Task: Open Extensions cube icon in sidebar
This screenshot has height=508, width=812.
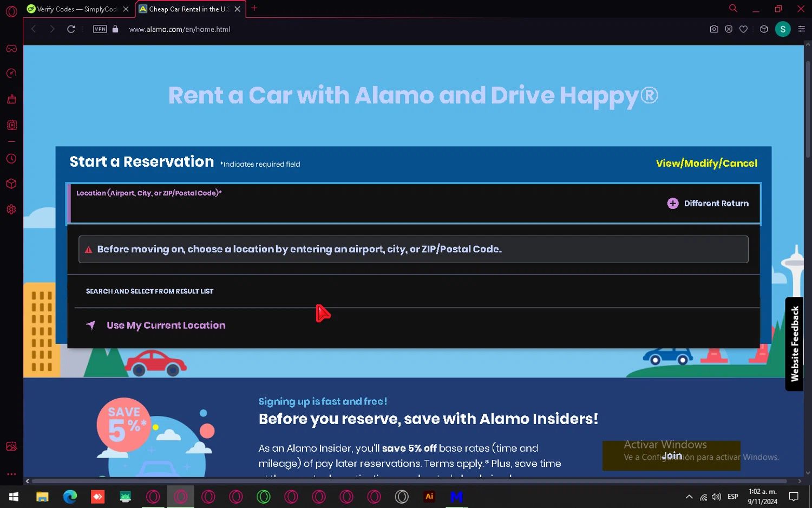Action: tap(11, 184)
